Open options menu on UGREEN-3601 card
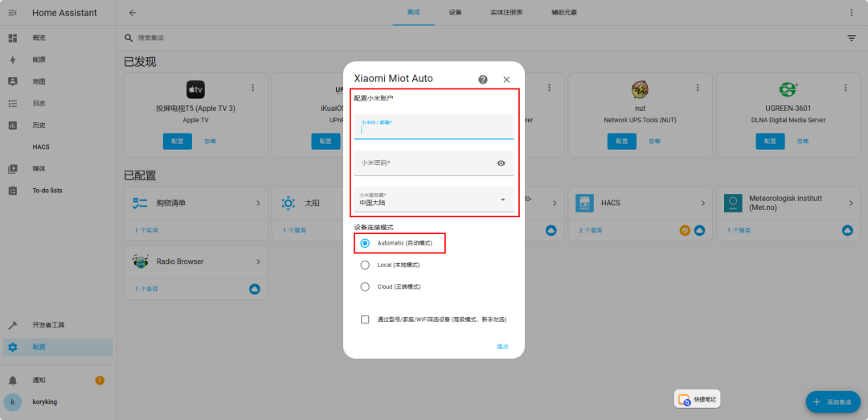868x420 pixels. point(845,88)
